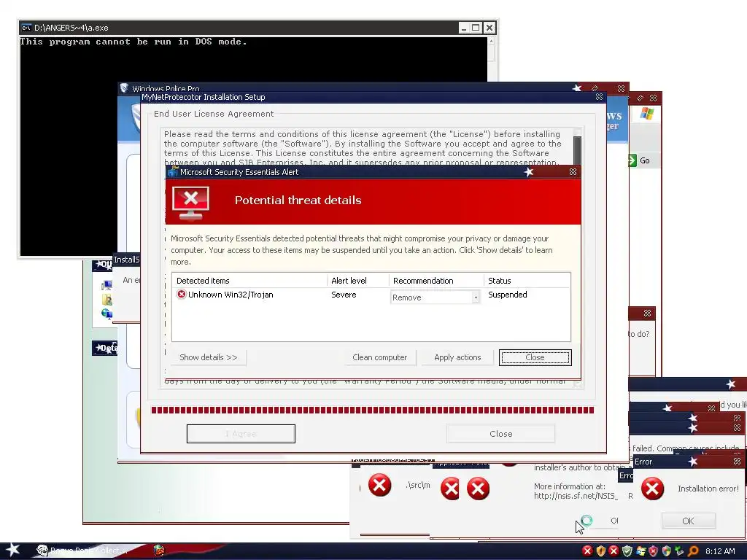Screen dimensions: 747x560
Task: Click the red shield tray icon right of the Windows flag
Action: click(653, 551)
